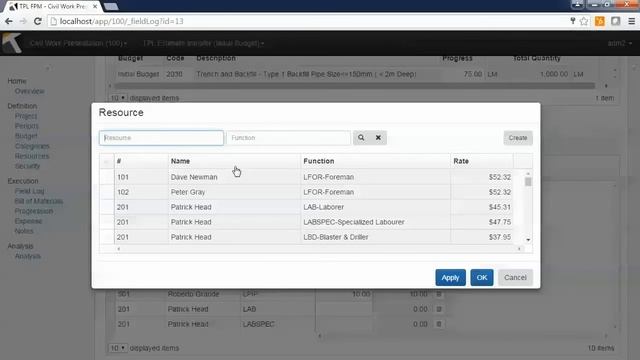This screenshot has width=640, height=360.
Task: Open Security in the sidebar
Action: [x=27, y=166]
